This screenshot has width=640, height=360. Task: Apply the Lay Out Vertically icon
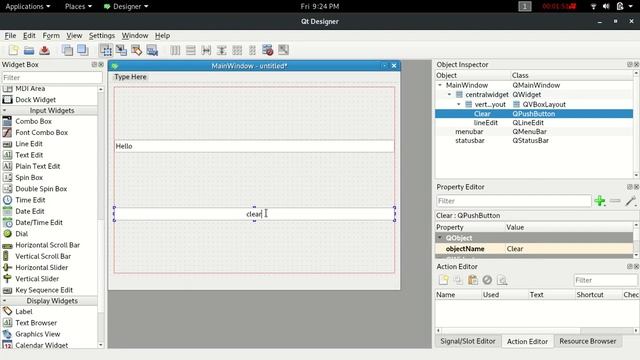[191, 50]
